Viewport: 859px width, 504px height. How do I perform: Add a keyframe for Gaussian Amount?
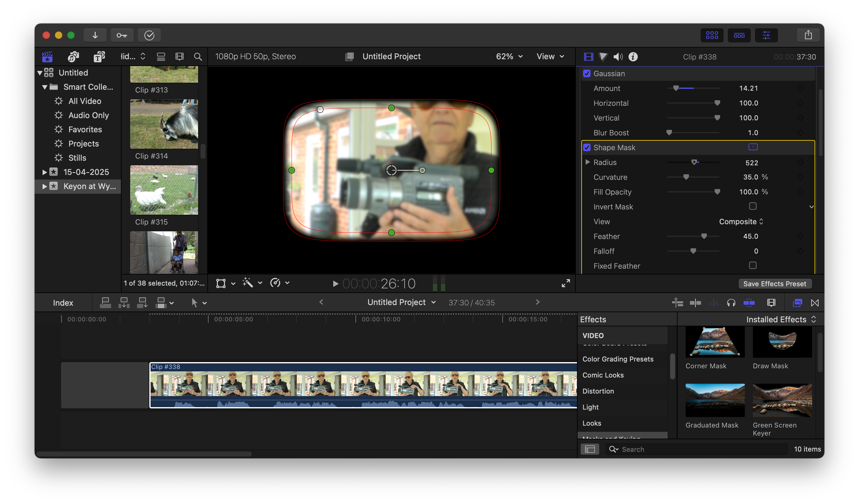pyautogui.click(x=800, y=88)
